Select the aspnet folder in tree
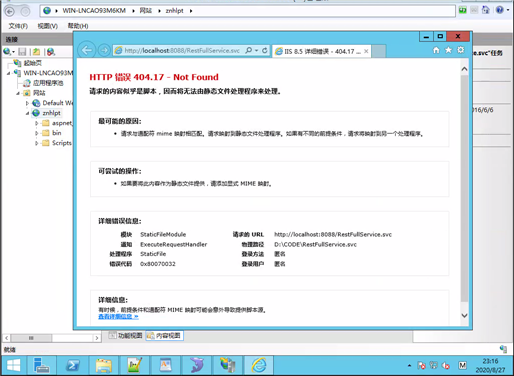Screen dimensions: 514x376 point(62,123)
